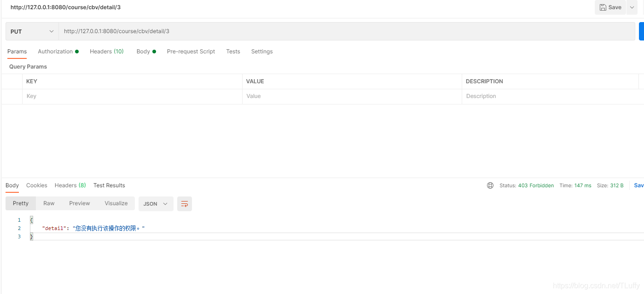Viewport: 644px width, 294px height.
Task: Open the request Headers (10) tab
Action: click(107, 52)
